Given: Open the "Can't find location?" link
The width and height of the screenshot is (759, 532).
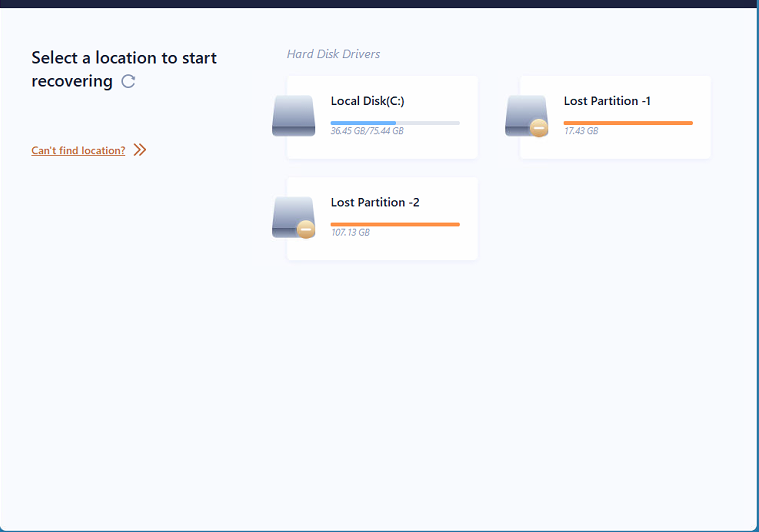Looking at the screenshot, I should pyautogui.click(x=78, y=151).
